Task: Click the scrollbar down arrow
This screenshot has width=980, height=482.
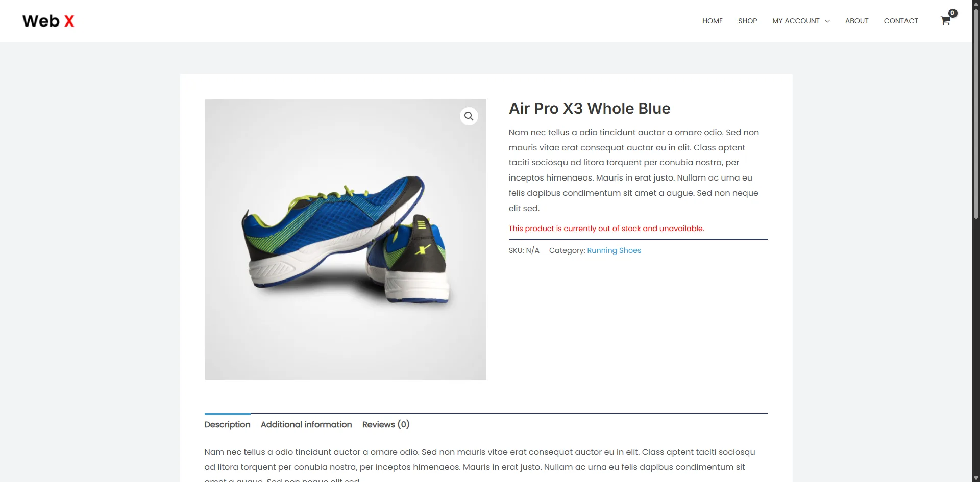Action: click(x=976, y=478)
